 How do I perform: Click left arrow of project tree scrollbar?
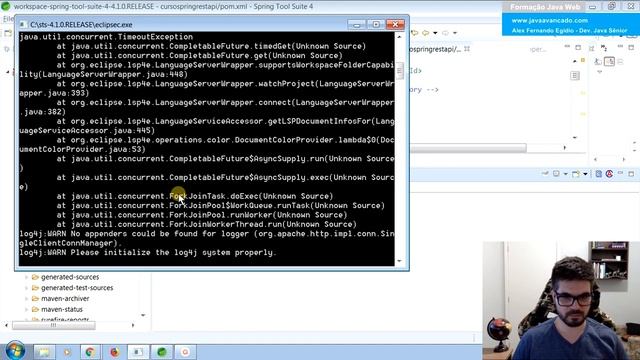coord(6,325)
